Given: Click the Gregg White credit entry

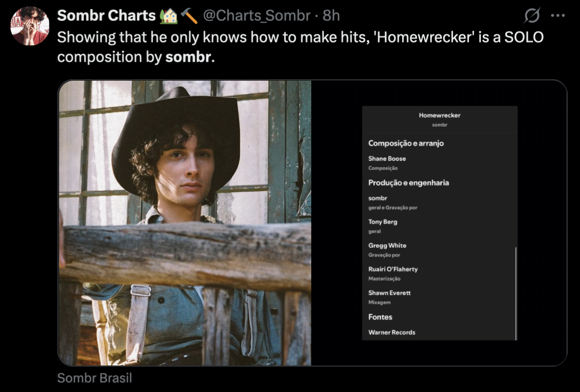Looking at the screenshot, I should pos(387,246).
